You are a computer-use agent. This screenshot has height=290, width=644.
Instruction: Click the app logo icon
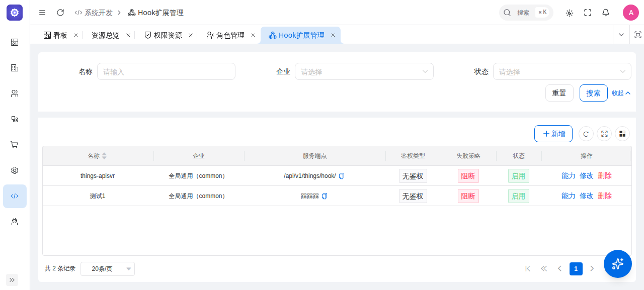click(x=15, y=13)
